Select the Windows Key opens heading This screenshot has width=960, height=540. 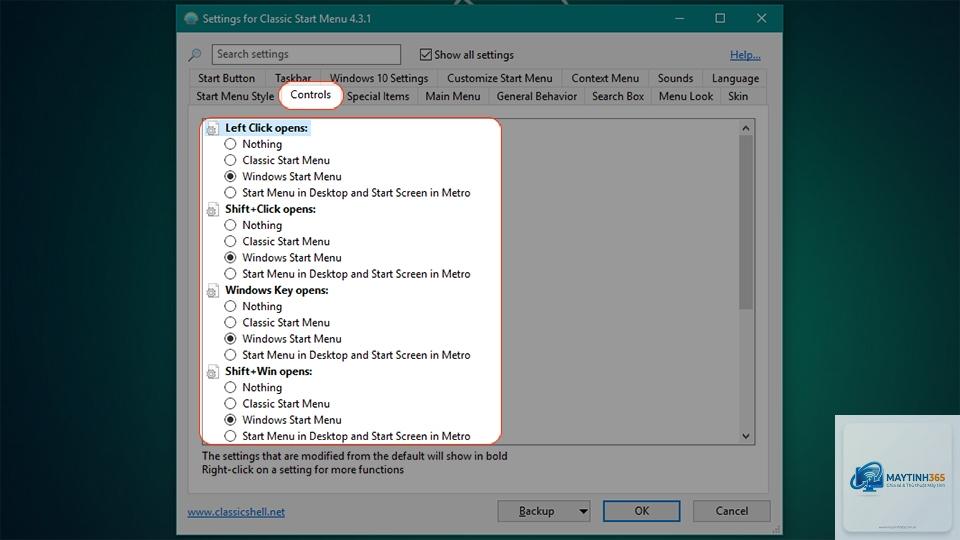tap(277, 290)
